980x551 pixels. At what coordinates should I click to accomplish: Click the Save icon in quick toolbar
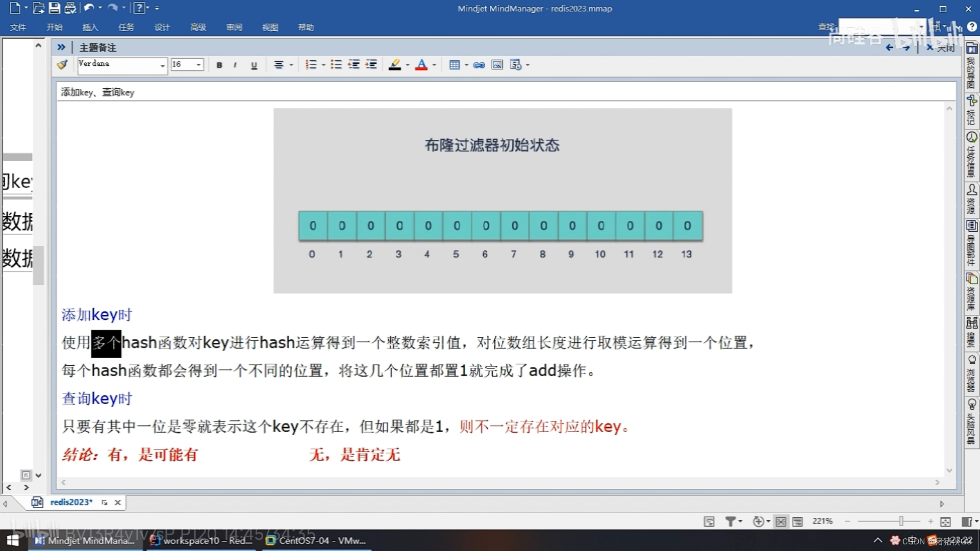(54, 8)
